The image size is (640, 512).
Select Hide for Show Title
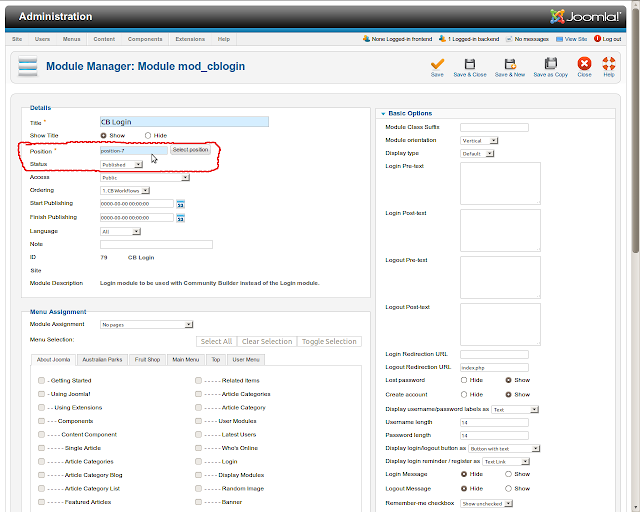148,136
